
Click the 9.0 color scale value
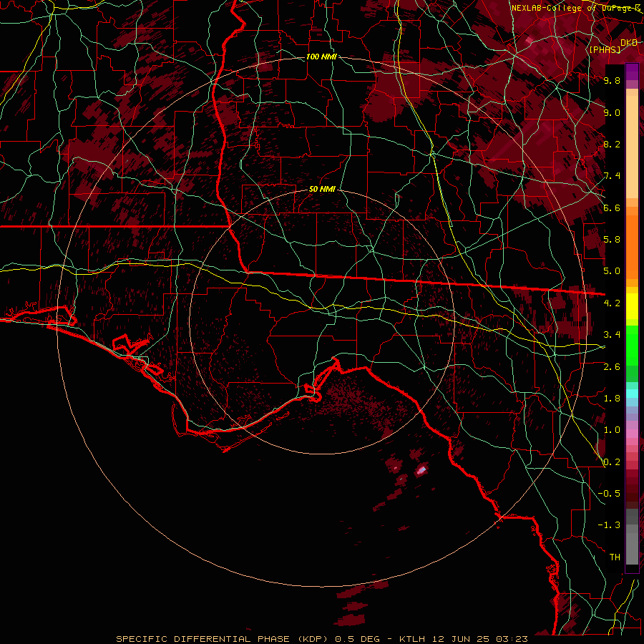point(612,112)
